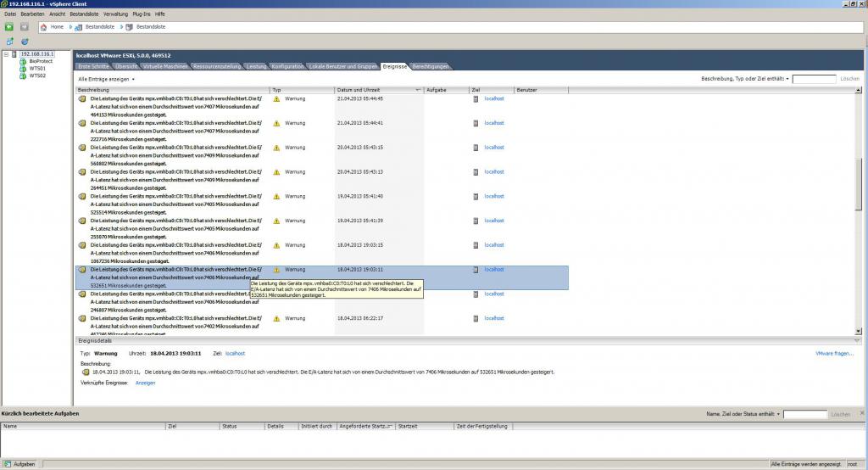Switch to the Ressourcenzuteilung tab

(217, 66)
